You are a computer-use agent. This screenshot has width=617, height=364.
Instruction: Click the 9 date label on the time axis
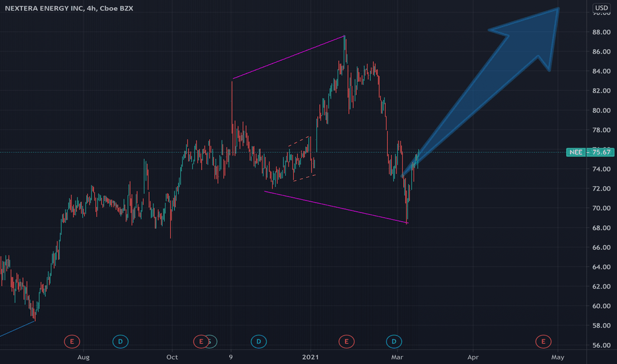click(231, 357)
